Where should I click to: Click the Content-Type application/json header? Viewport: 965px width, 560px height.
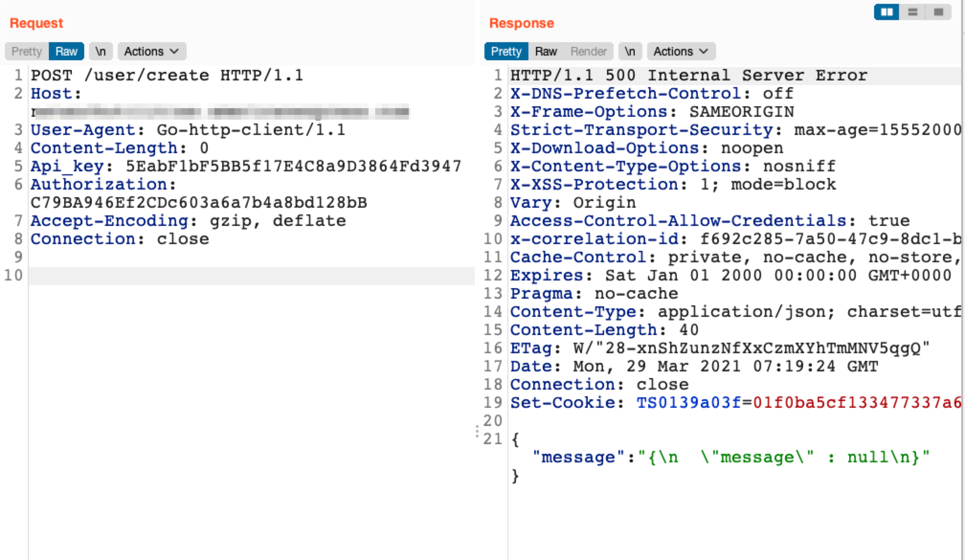click(736, 312)
